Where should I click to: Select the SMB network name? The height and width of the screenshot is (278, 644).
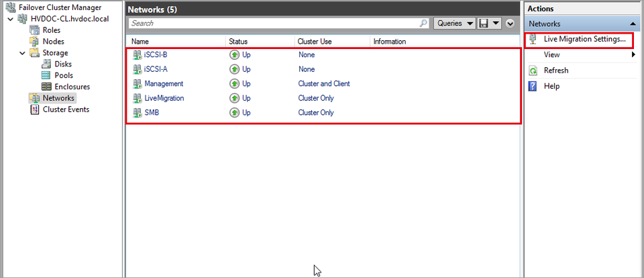coord(152,112)
